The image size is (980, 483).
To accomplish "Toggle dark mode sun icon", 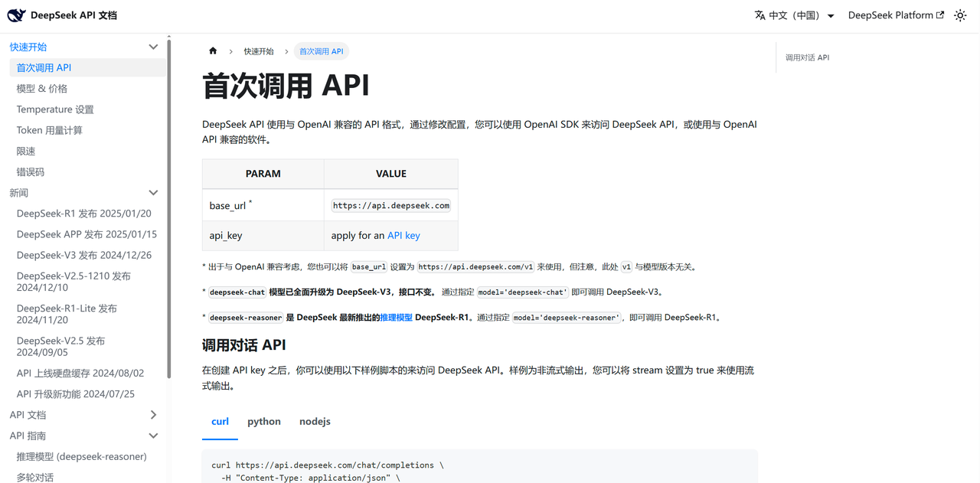I will pos(960,15).
